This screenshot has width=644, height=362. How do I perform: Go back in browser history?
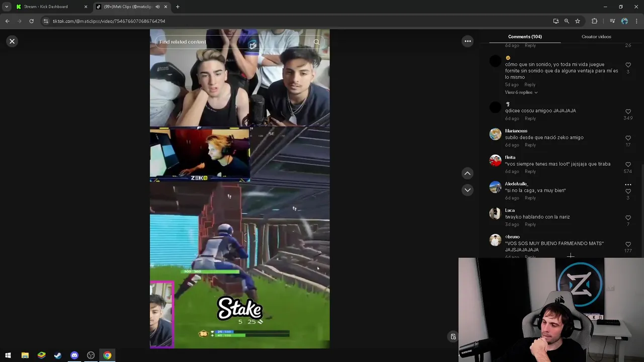tap(8, 21)
